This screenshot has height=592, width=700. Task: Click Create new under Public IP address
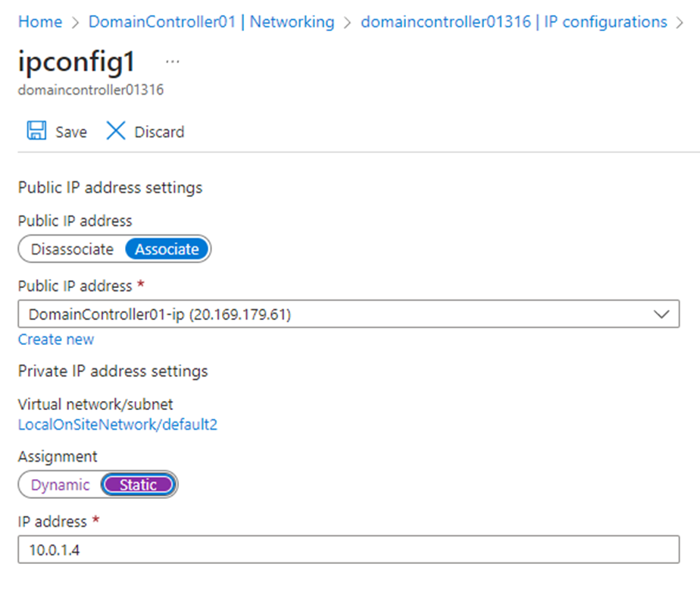click(55, 340)
